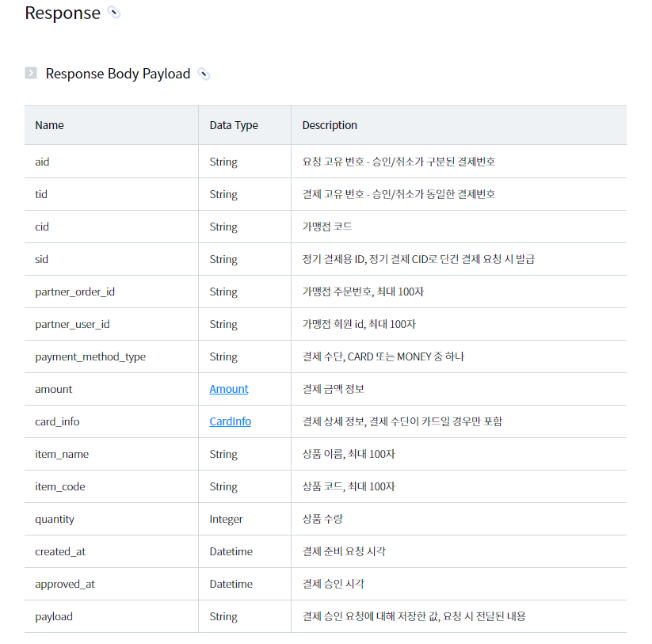Screen dimensions: 652x644
Task: Click the description mentioning CARD 또는 MONEY
Action: 383,356
